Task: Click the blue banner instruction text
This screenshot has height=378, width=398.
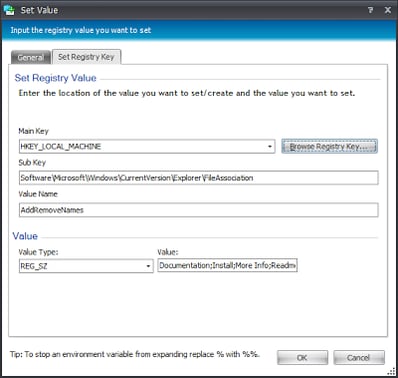Action: (81, 30)
